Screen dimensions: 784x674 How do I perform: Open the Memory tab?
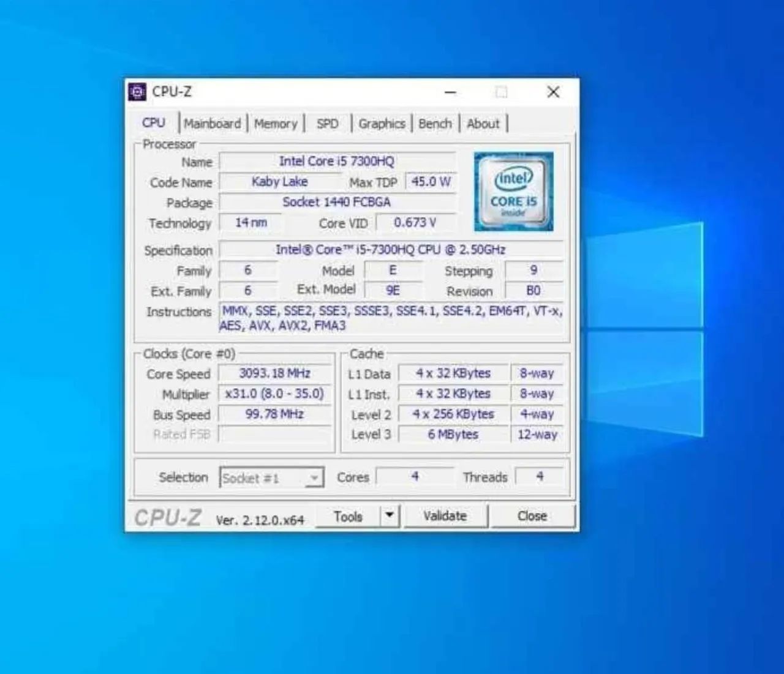(276, 124)
